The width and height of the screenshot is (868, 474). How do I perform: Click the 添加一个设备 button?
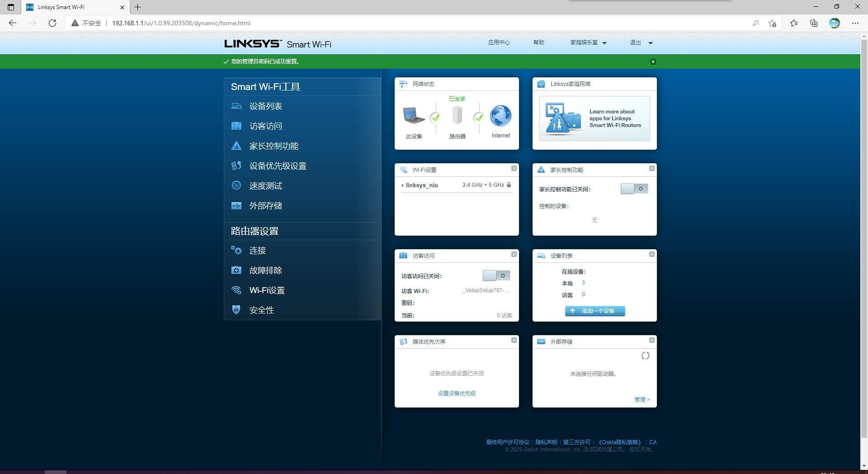595,311
